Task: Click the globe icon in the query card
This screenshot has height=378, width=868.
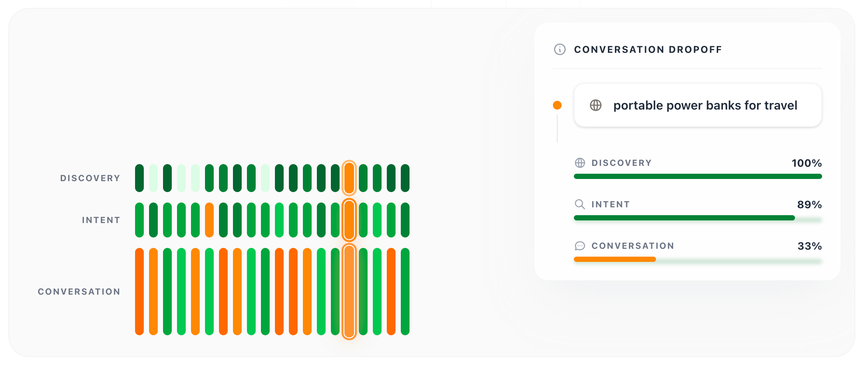Action: click(x=596, y=105)
